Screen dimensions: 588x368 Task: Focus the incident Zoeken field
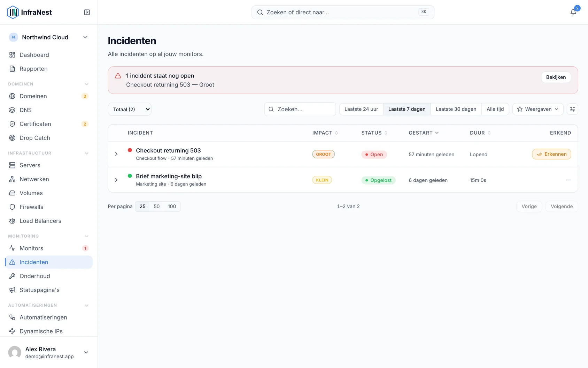(300, 109)
